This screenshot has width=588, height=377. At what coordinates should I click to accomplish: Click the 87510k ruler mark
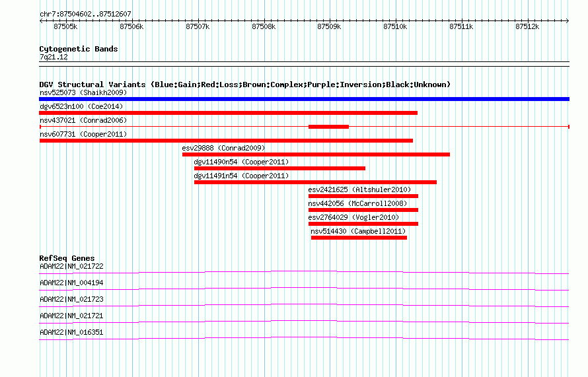[395, 26]
